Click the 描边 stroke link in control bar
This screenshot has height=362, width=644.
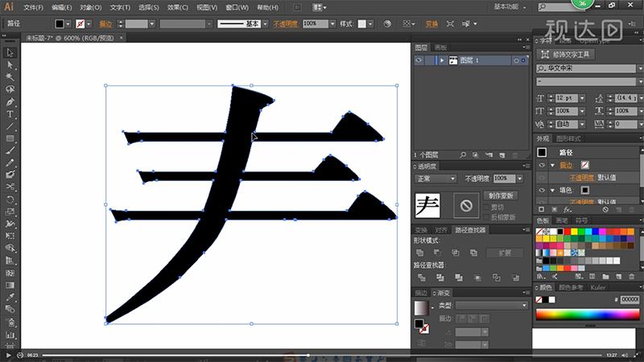pyautogui.click(x=105, y=24)
